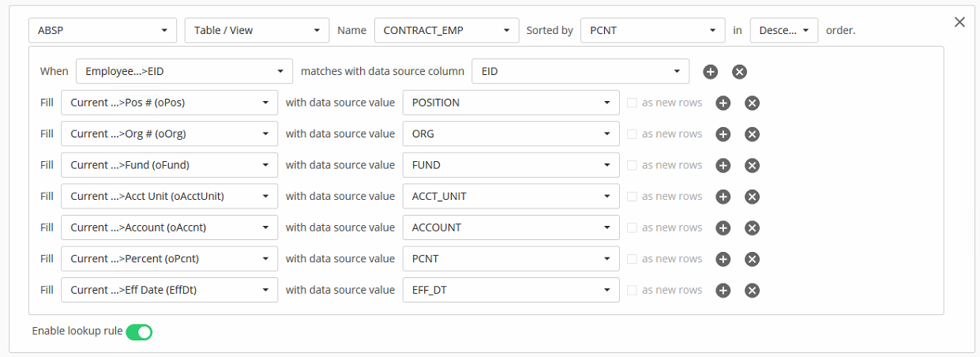Delete the ACCT_UNIT fill row
The image size is (980, 357).
(753, 197)
